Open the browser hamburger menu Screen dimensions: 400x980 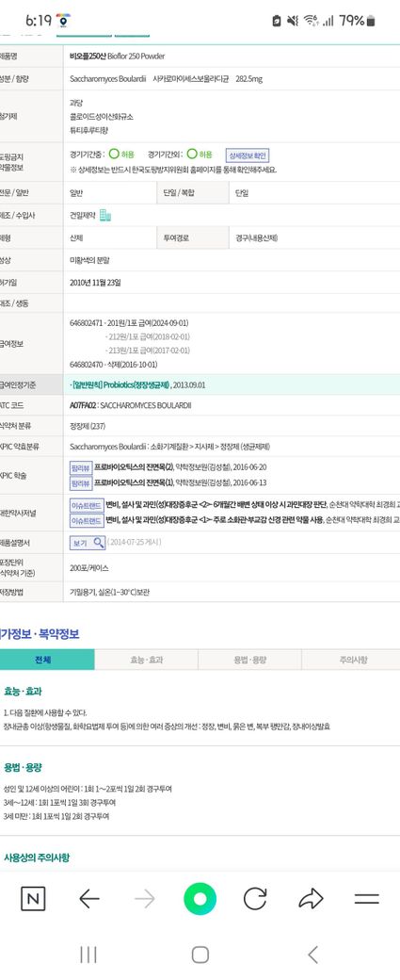tap(367, 899)
